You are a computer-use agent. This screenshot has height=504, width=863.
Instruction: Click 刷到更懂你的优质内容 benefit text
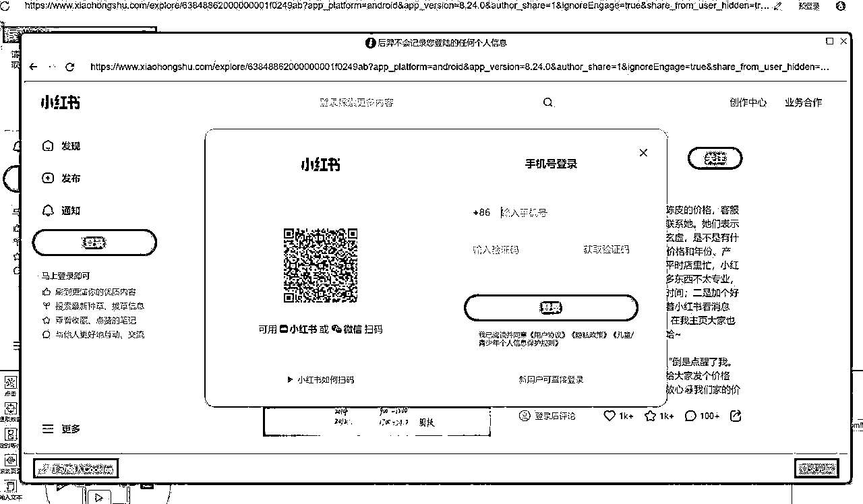point(95,292)
